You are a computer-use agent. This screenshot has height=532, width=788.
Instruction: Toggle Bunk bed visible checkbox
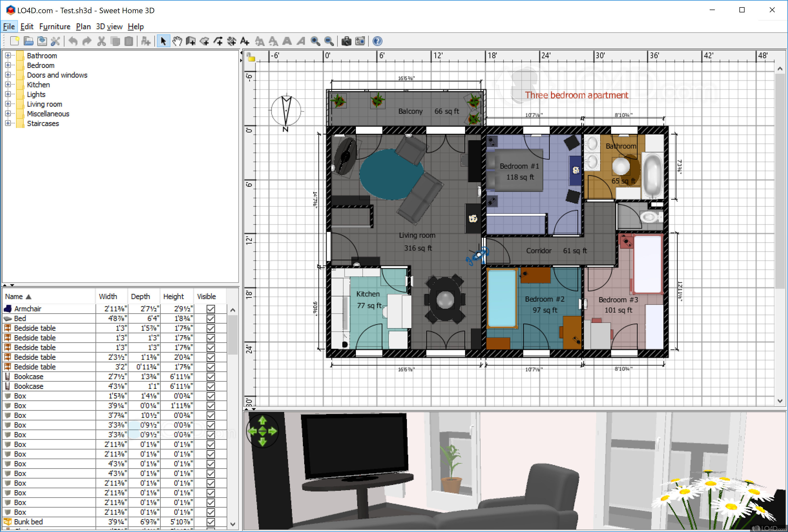point(211,522)
